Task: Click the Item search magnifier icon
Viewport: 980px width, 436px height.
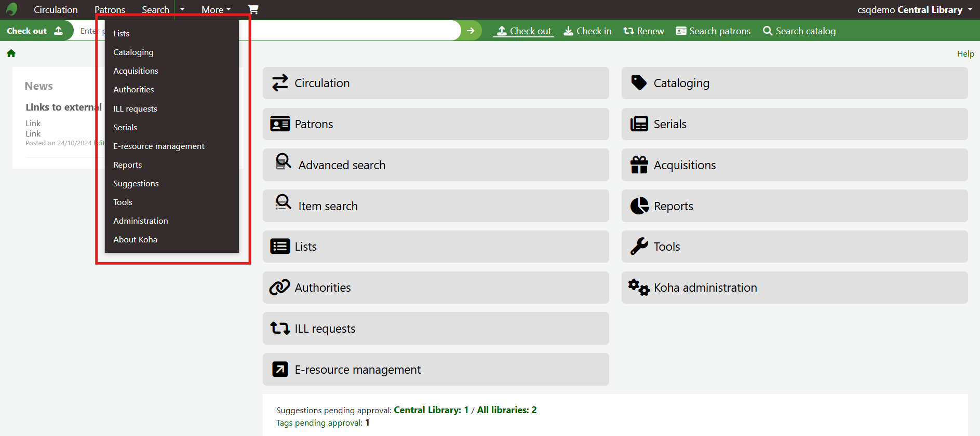Action: pyautogui.click(x=283, y=202)
